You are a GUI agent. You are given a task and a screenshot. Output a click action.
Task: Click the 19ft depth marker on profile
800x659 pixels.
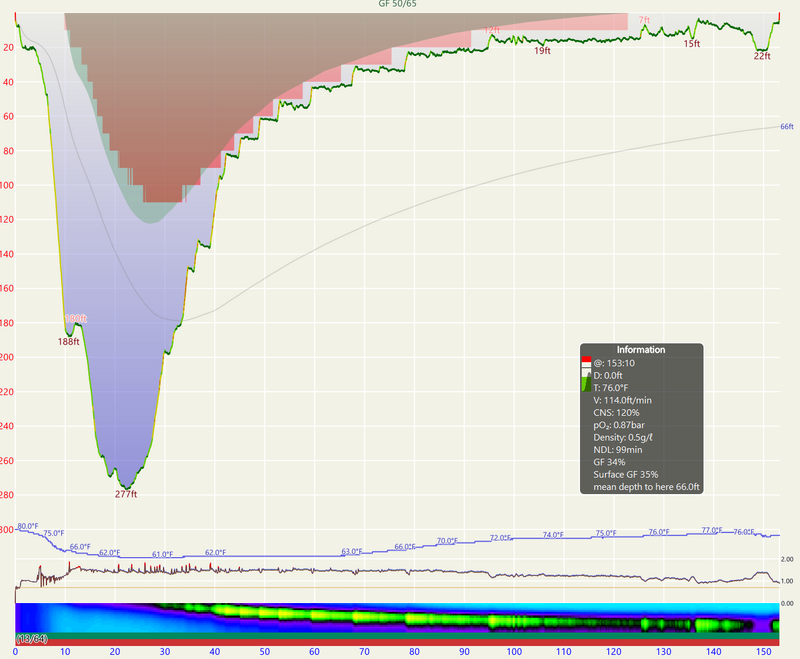(x=542, y=50)
